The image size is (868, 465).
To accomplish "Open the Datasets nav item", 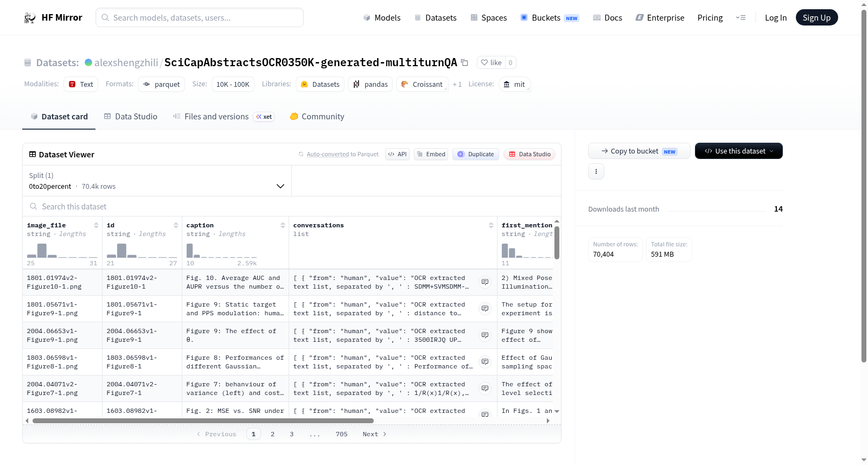I will [435, 17].
